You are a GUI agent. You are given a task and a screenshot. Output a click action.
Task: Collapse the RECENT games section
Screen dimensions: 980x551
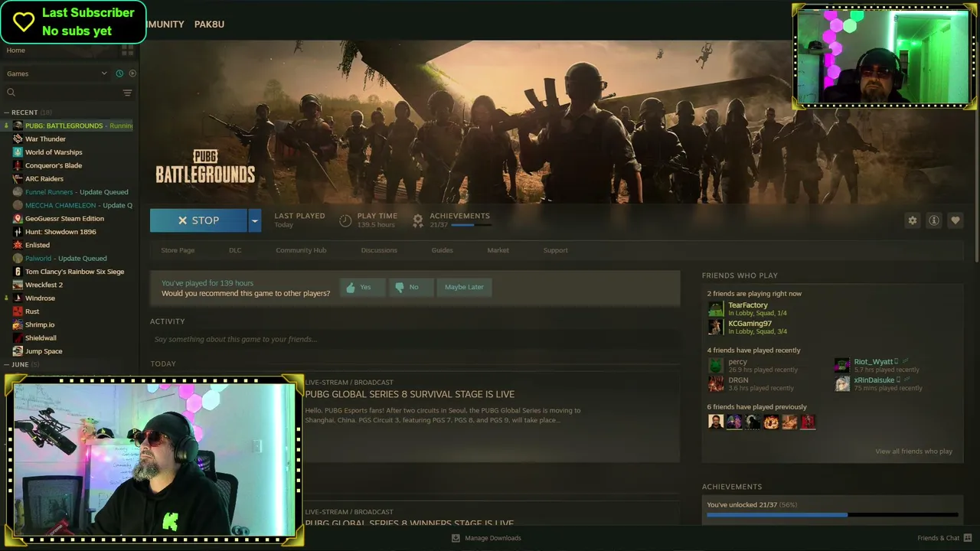[7, 112]
